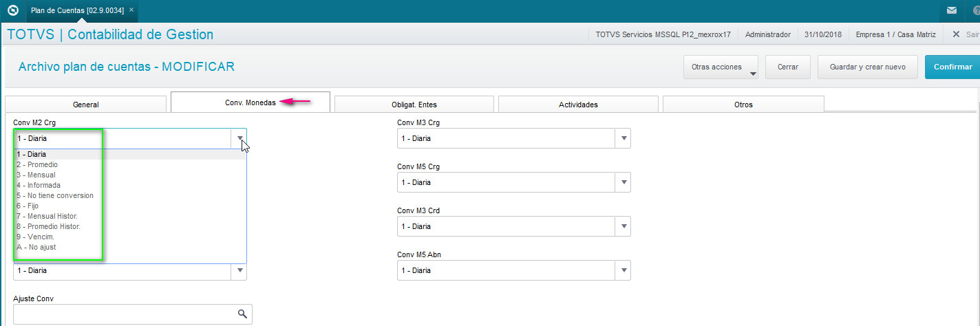980x326 pixels.
Task: Click the Confirmar button
Action: 952,67
